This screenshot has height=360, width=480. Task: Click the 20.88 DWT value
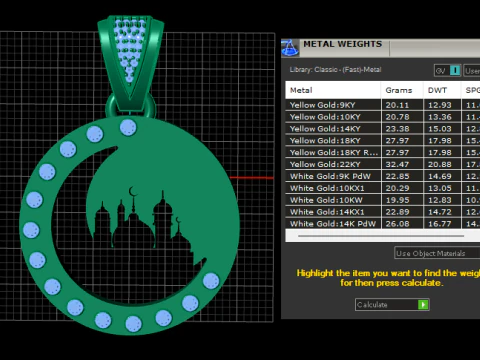440,165
